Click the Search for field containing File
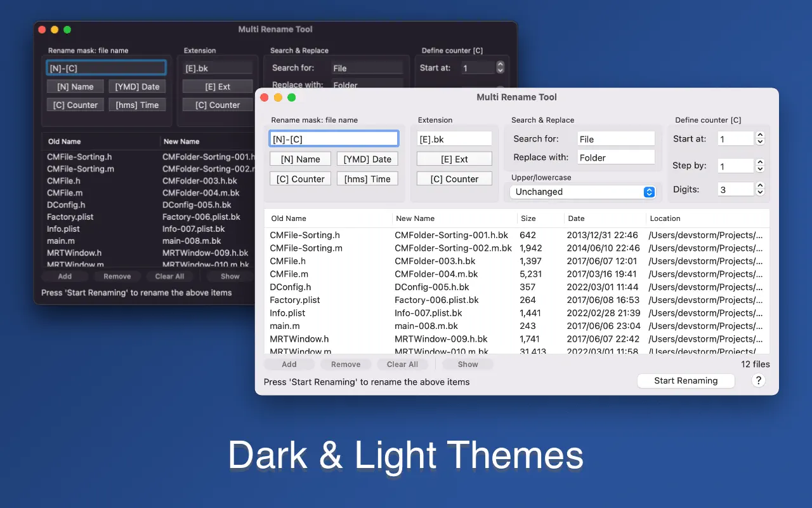This screenshot has width=812, height=508. coord(616,139)
